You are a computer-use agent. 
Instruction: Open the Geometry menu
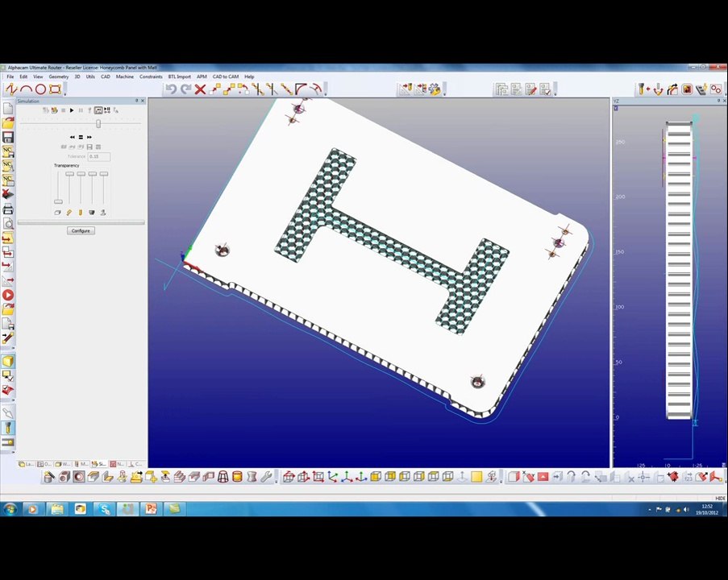(x=59, y=77)
